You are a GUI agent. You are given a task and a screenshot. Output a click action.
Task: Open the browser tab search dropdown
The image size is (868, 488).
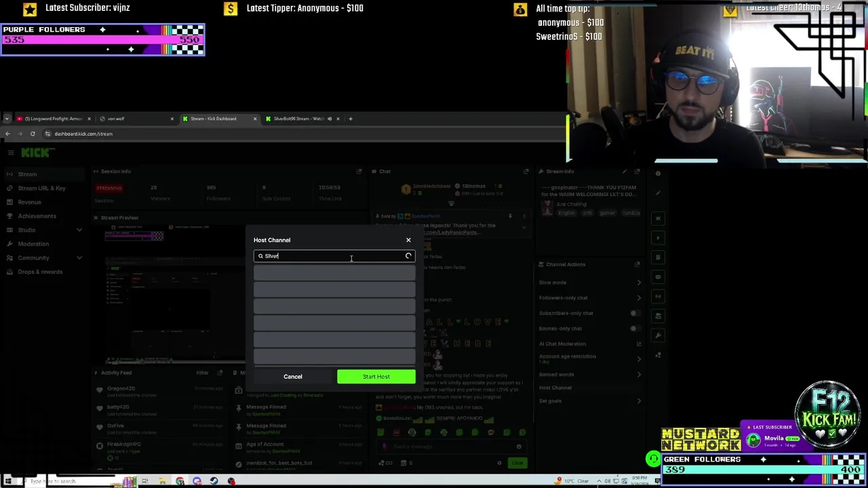click(7, 119)
